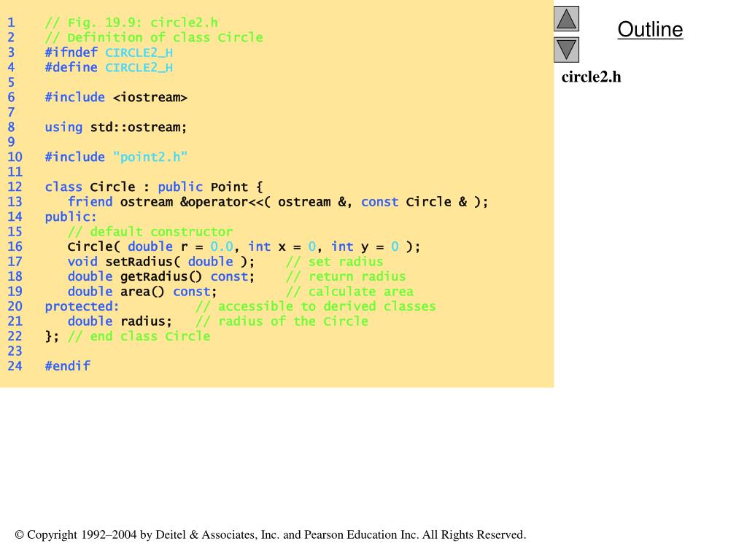Click the 'public:' access specifier on line 14
Screen dimensions: 747x560
coord(71,217)
